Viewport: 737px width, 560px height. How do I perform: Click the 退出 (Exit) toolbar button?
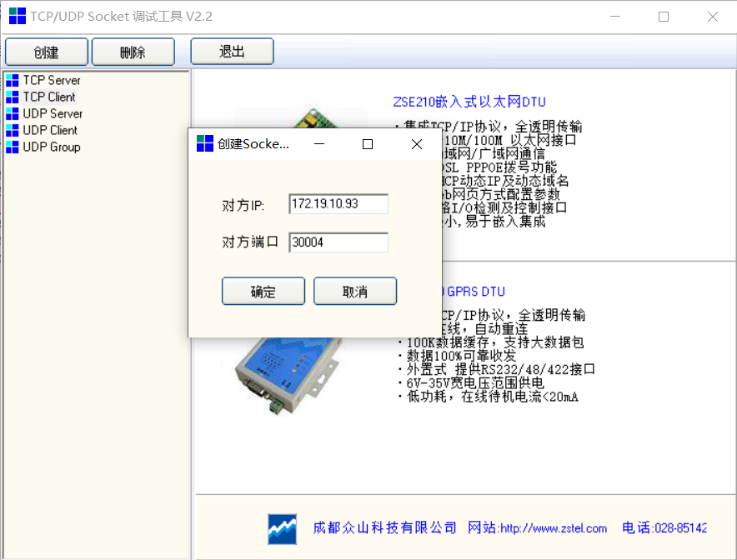(x=233, y=51)
